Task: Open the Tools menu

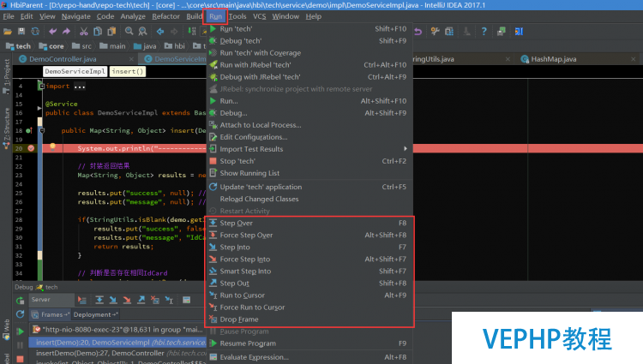Action: point(237,16)
